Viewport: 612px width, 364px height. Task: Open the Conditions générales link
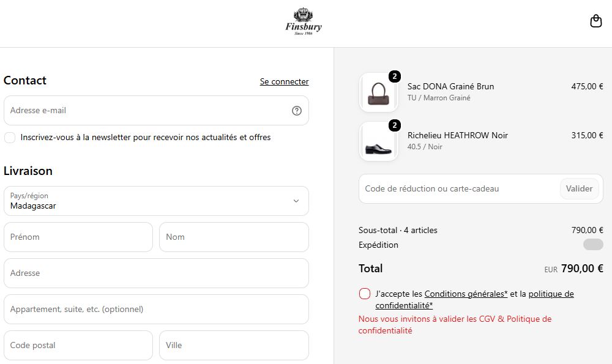pyautogui.click(x=466, y=294)
